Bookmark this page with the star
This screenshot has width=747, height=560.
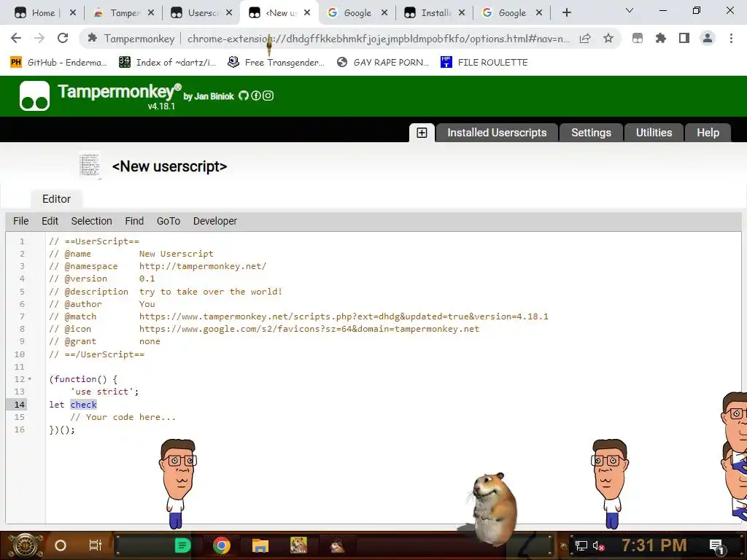pos(608,38)
